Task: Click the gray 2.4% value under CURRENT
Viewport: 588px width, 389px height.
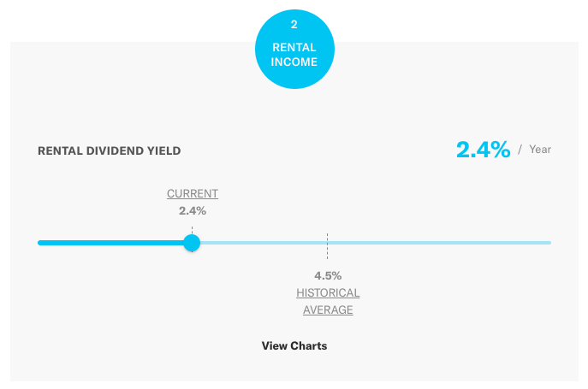Action: [193, 210]
